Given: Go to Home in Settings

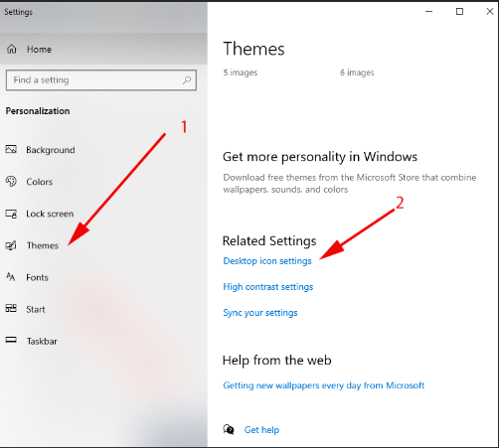Looking at the screenshot, I should coord(103,49).
